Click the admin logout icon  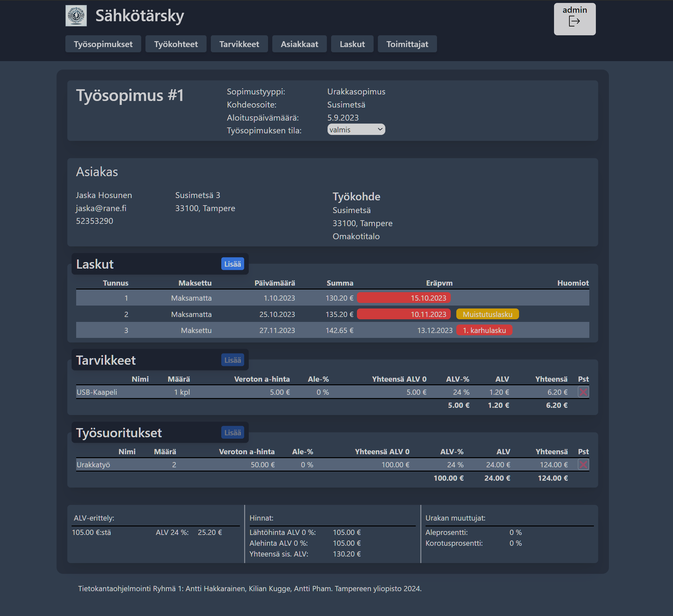point(575,21)
